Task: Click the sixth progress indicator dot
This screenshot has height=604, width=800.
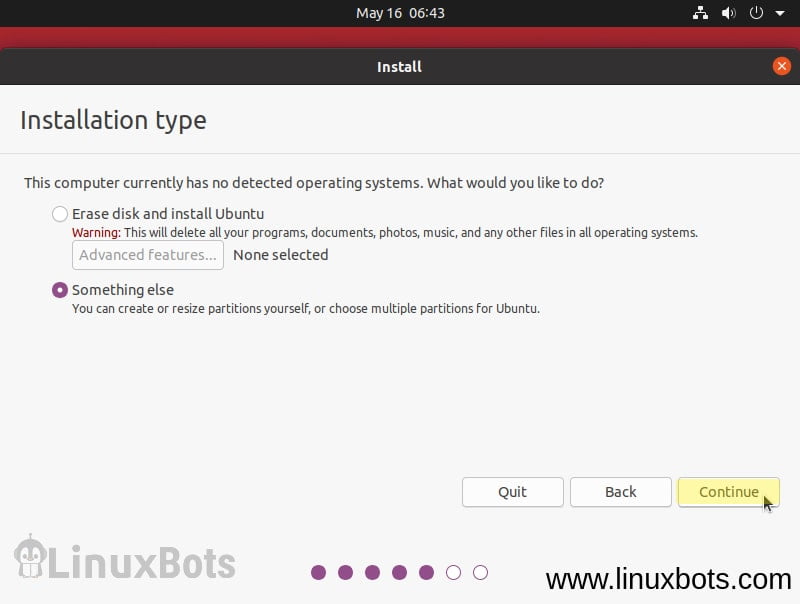Action: (x=453, y=572)
